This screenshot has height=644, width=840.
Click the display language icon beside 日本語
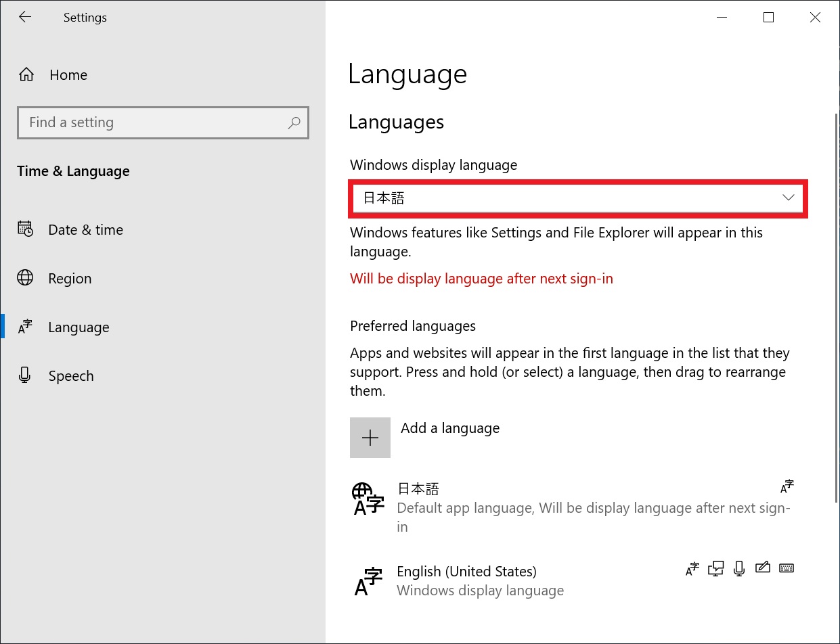pos(787,486)
